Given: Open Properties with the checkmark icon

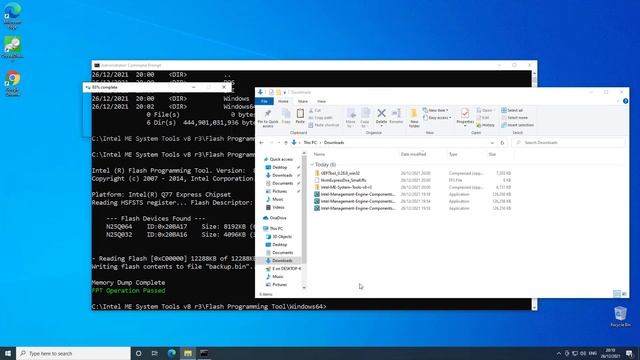Looking at the screenshot, I should coord(464,113).
